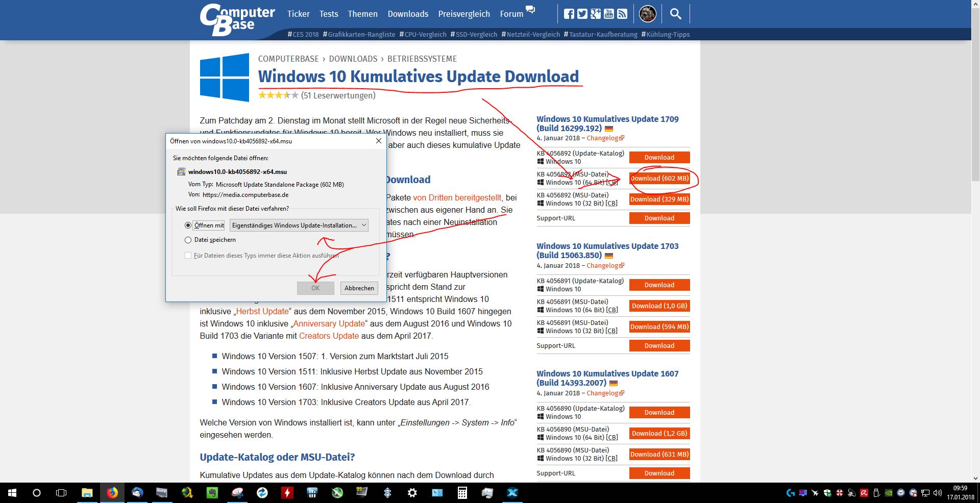Download KB 4056891 32 Bit (594 MB)
The width and height of the screenshot is (980, 503).
[x=659, y=327]
